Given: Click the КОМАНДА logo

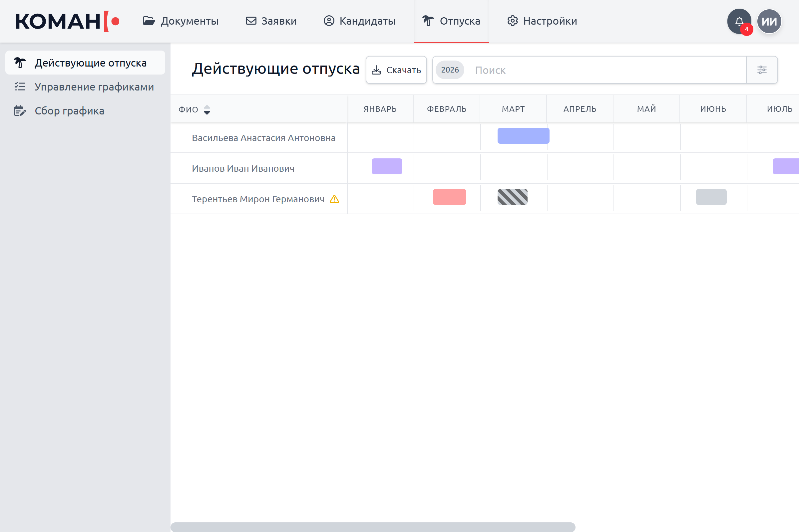Looking at the screenshot, I should pos(67,21).
